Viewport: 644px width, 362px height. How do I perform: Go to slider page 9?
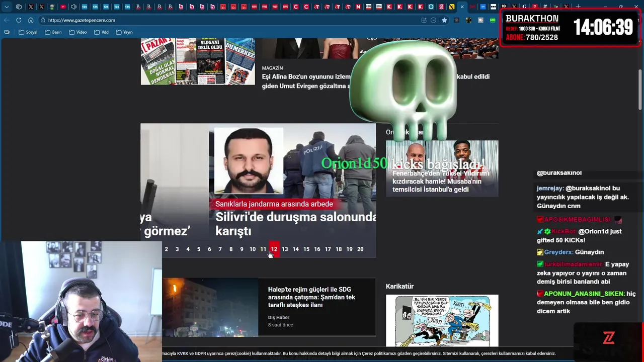pyautogui.click(x=242, y=249)
